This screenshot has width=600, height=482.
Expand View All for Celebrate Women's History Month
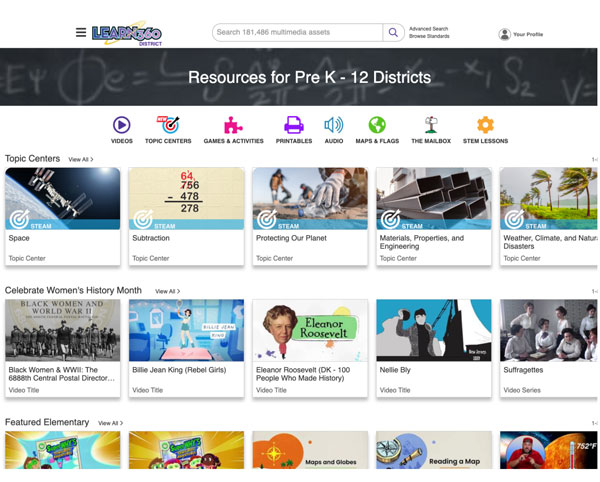[x=167, y=291]
